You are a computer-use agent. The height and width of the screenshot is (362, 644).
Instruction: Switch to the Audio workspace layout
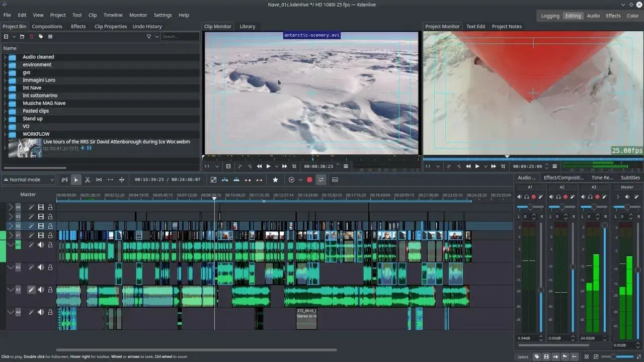click(593, 16)
